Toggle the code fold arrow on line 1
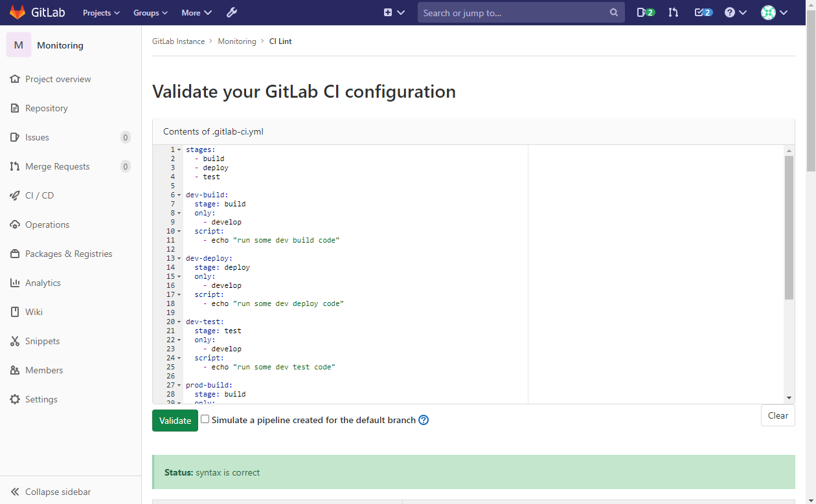This screenshot has height=504, width=816. click(177, 149)
